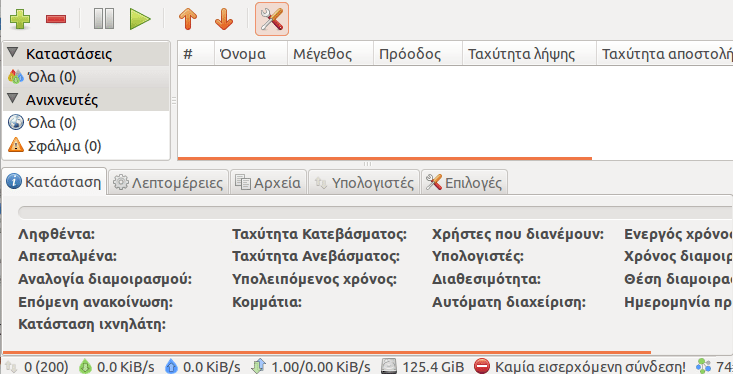Screen dimensions: 733x374
Task: Select the Σφάλμα (0) tracker filter
Action: pyautogui.click(x=86, y=146)
